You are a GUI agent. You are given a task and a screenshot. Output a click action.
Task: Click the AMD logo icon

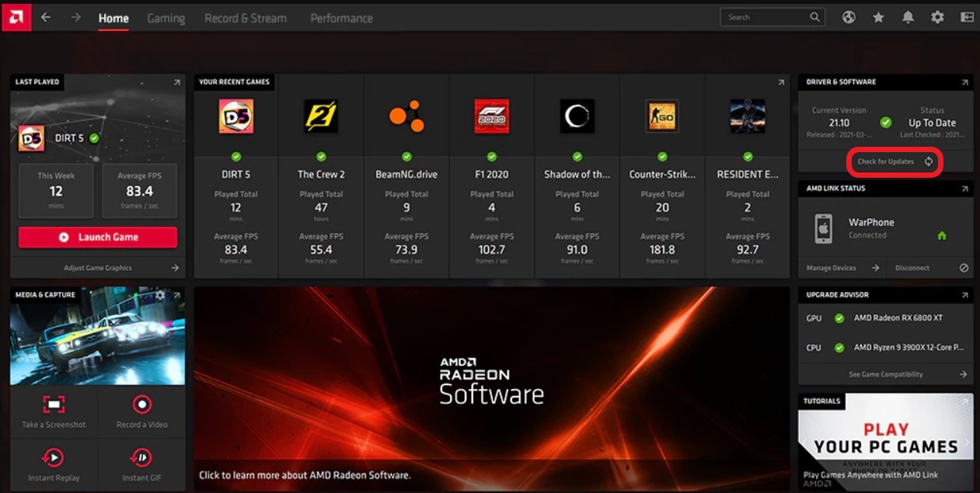[16, 16]
